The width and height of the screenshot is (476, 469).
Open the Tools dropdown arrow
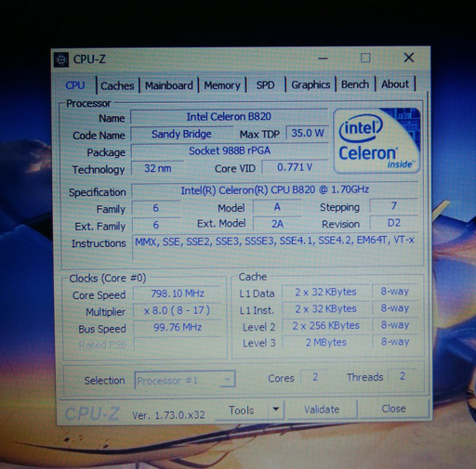[276, 410]
